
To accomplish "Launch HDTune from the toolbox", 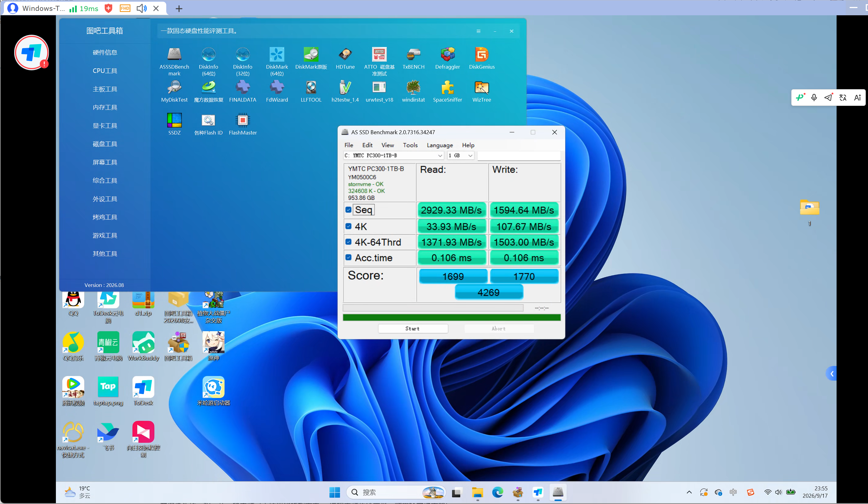I will (345, 54).
